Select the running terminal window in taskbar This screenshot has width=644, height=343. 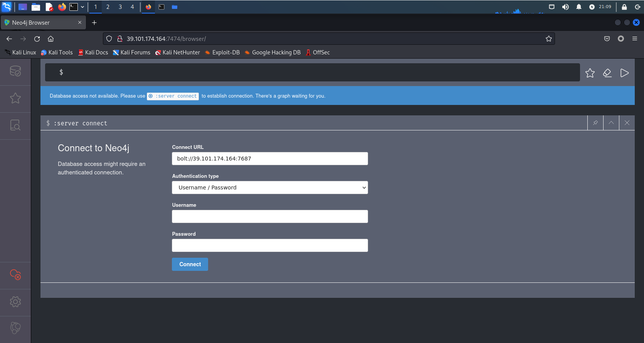[x=161, y=7]
